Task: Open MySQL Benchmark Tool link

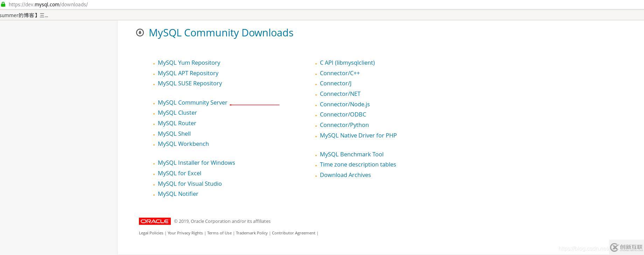Action: pos(352,154)
